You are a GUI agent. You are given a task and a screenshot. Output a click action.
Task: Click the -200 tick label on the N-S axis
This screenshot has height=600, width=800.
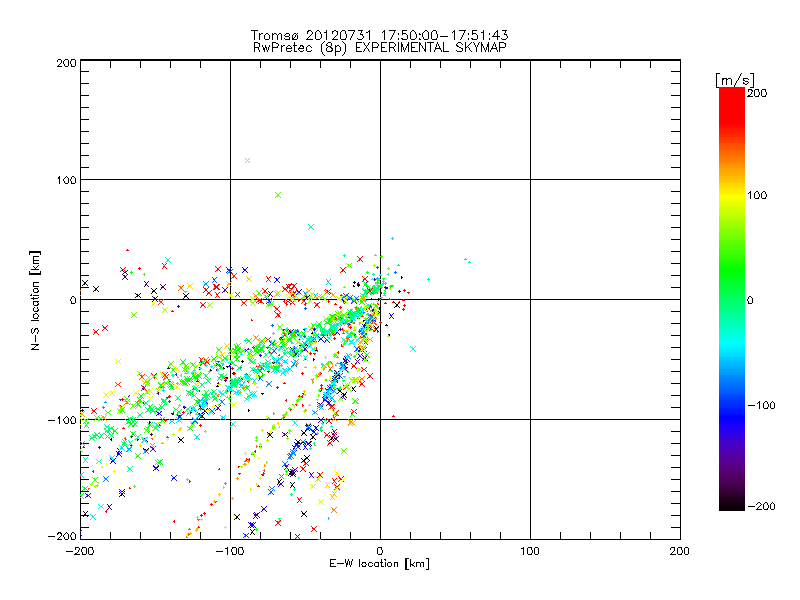point(62,536)
